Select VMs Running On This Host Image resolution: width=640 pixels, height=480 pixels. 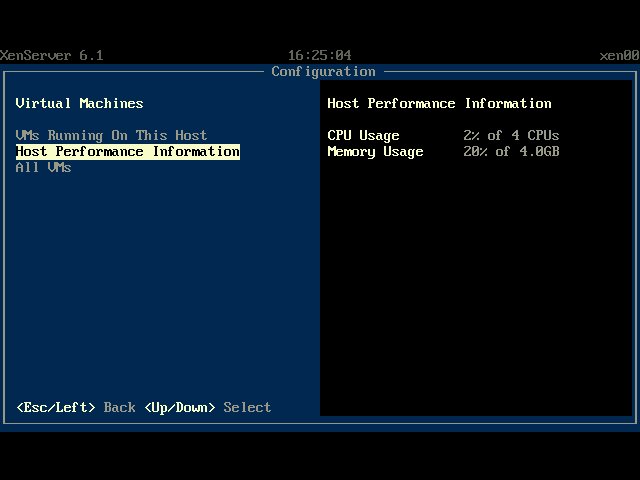tap(111, 135)
